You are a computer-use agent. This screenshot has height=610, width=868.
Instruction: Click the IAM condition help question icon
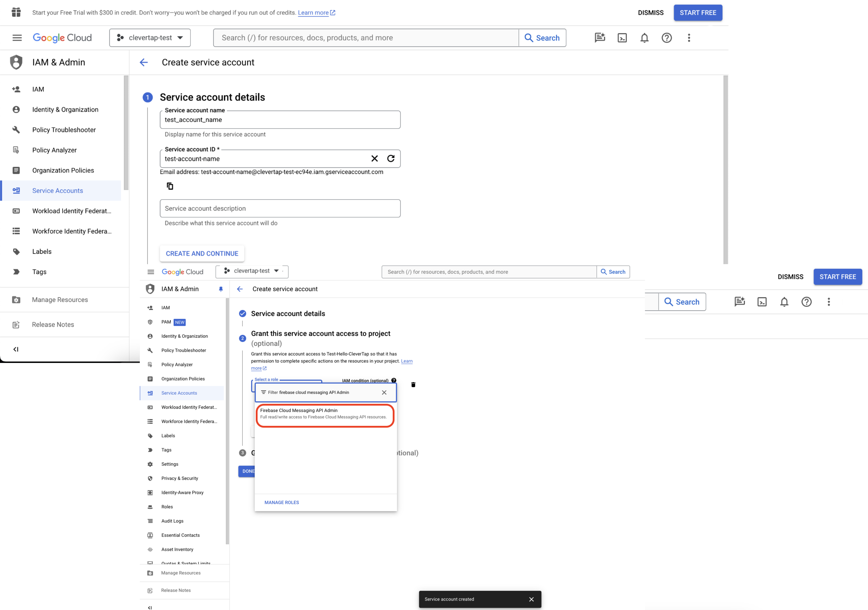click(394, 380)
